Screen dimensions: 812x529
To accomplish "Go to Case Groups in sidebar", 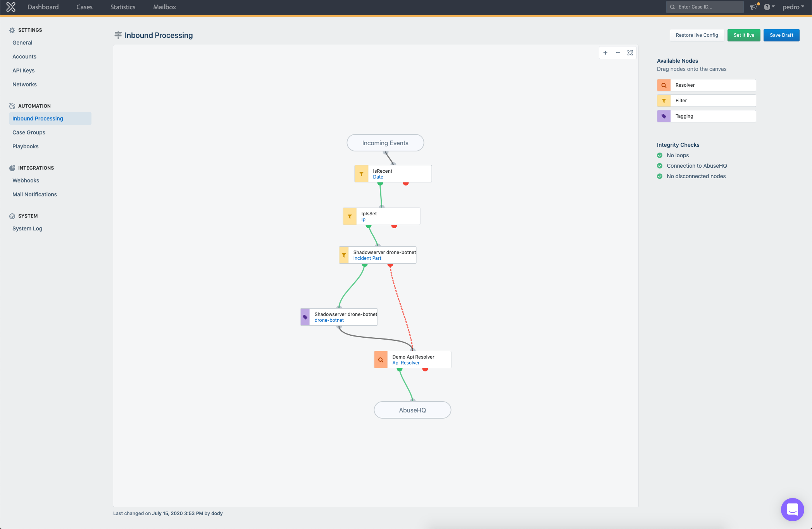I will click(29, 132).
